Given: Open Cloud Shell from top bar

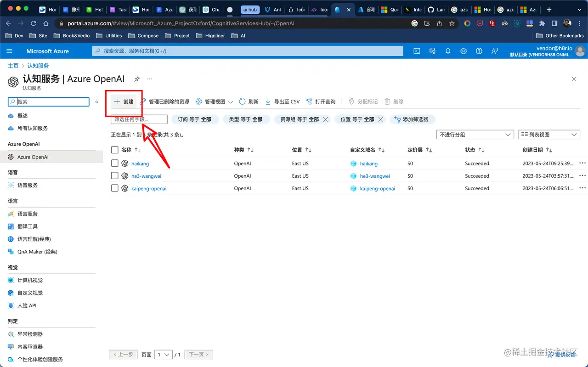Looking at the screenshot, I should click(417, 51).
